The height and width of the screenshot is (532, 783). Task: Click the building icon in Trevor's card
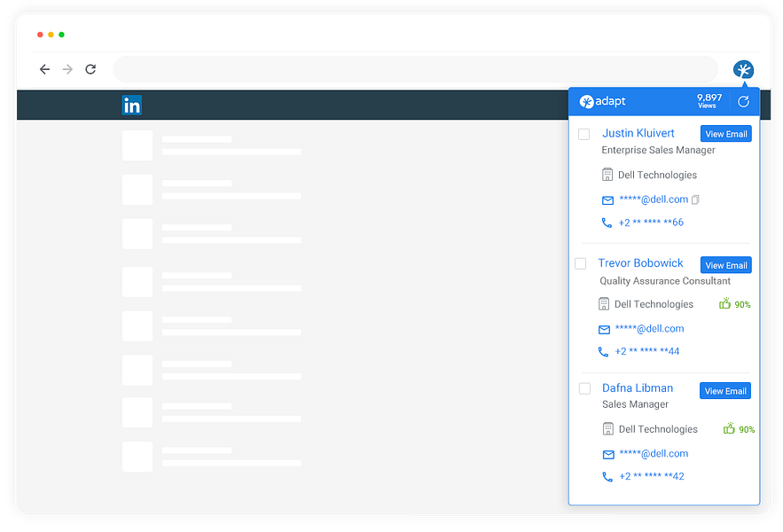click(604, 304)
